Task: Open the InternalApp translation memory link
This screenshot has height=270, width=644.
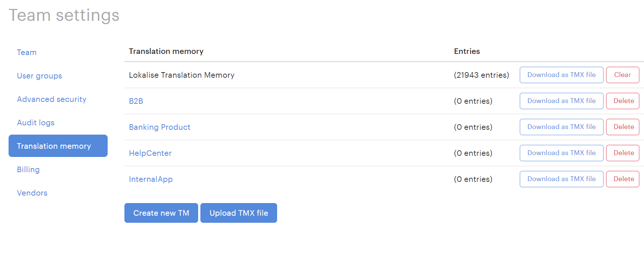Action: click(151, 179)
